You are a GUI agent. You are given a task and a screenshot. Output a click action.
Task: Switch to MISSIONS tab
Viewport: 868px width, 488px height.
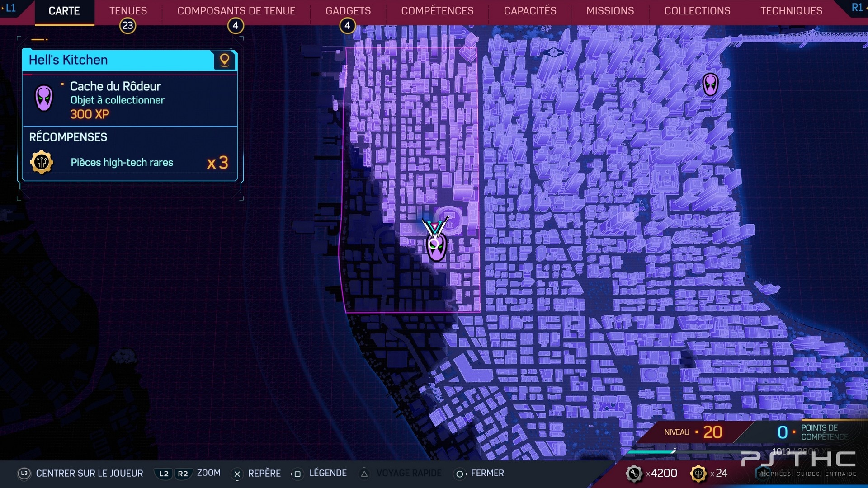pos(610,11)
